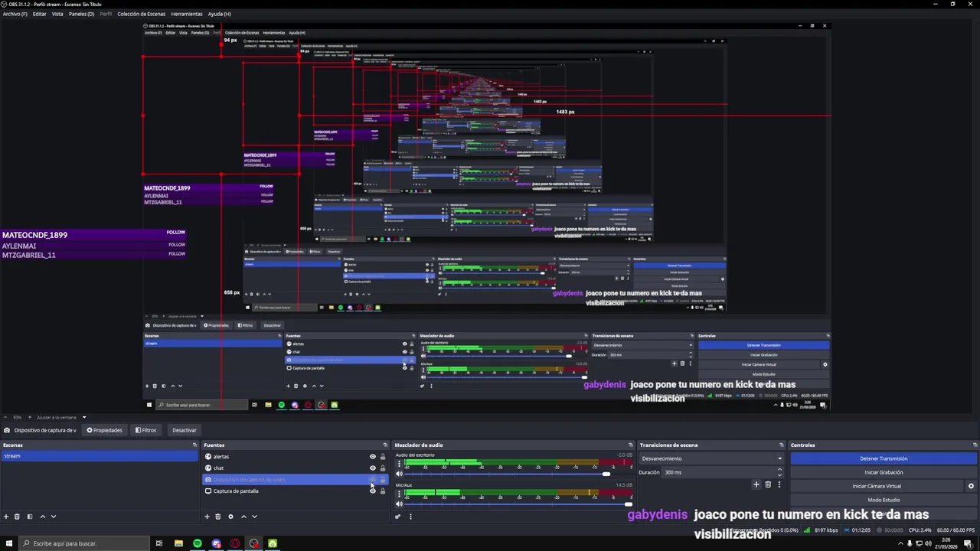Viewport: 980px width, 551px height.
Task: Open the Archivo menu
Action: tap(15, 14)
